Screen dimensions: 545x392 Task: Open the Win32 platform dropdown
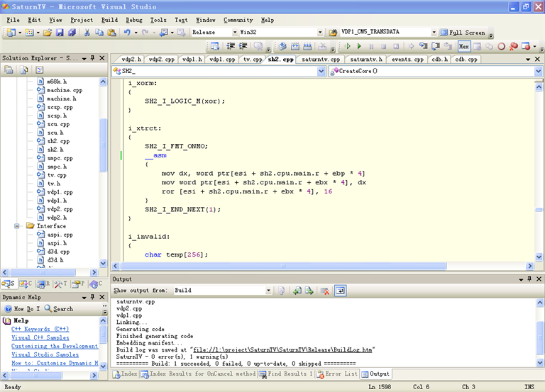[320, 33]
